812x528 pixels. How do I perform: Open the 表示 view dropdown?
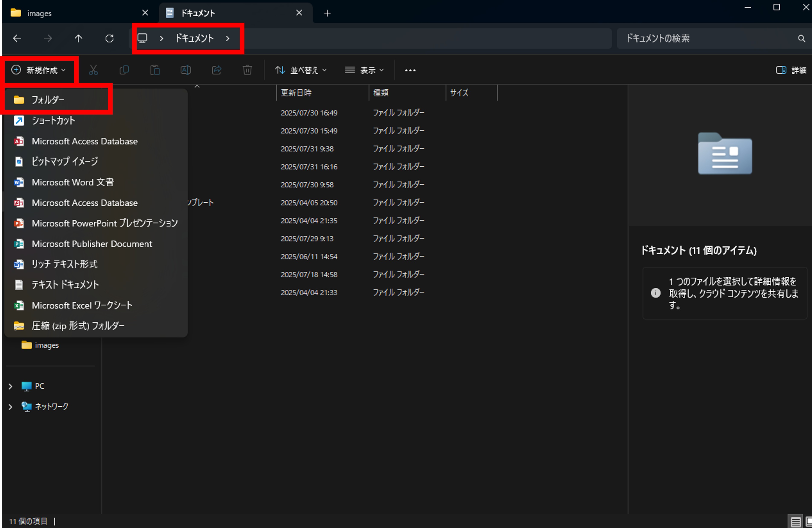(364, 70)
